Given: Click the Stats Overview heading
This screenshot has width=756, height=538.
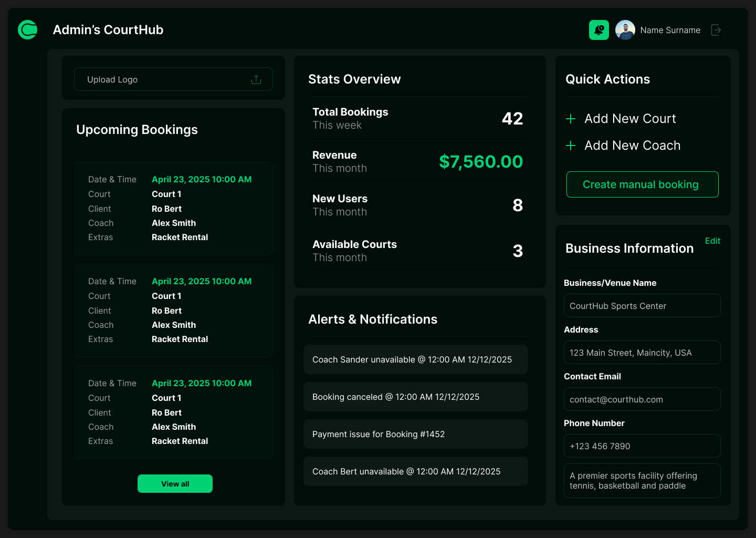Looking at the screenshot, I should click(354, 79).
